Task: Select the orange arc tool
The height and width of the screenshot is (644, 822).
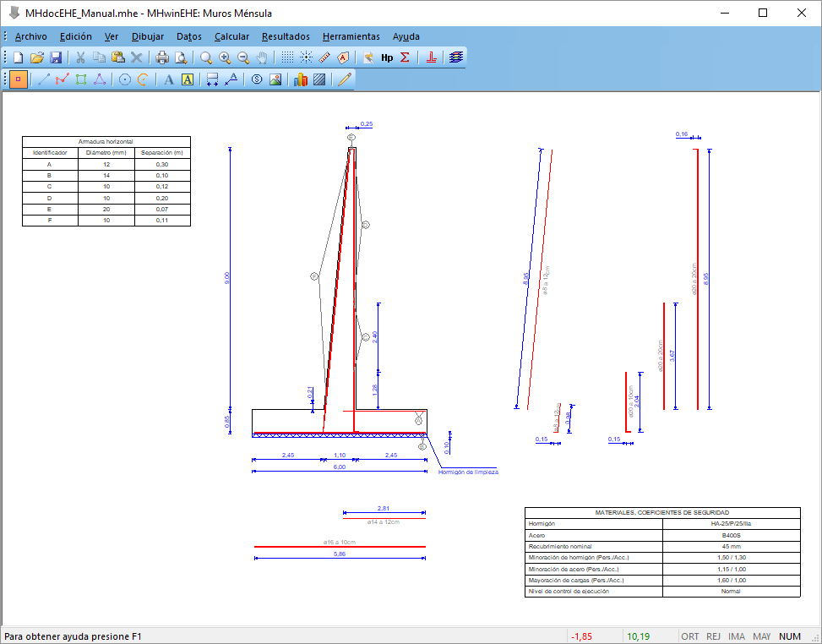Action: pyautogui.click(x=143, y=79)
